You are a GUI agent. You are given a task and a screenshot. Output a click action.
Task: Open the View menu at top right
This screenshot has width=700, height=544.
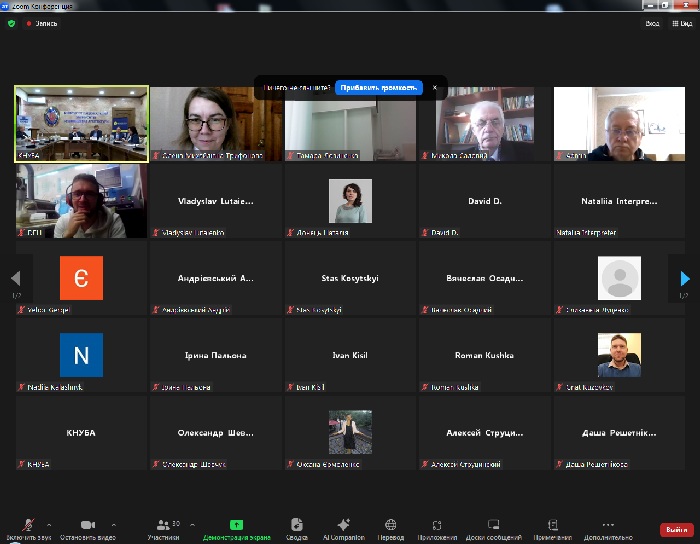point(684,23)
